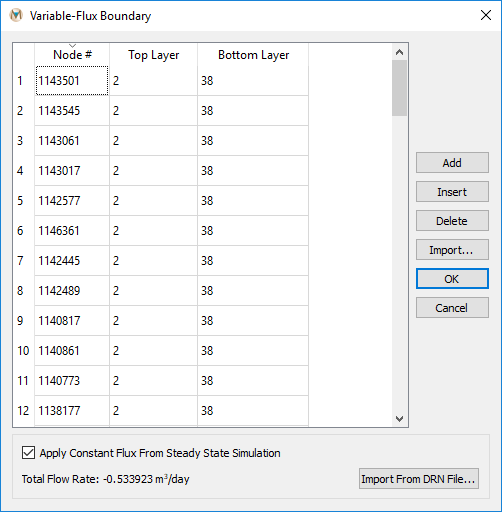Click Top Layer cell in row 1143501
502x512 pixels.
pyautogui.click(x=153, y=81)
